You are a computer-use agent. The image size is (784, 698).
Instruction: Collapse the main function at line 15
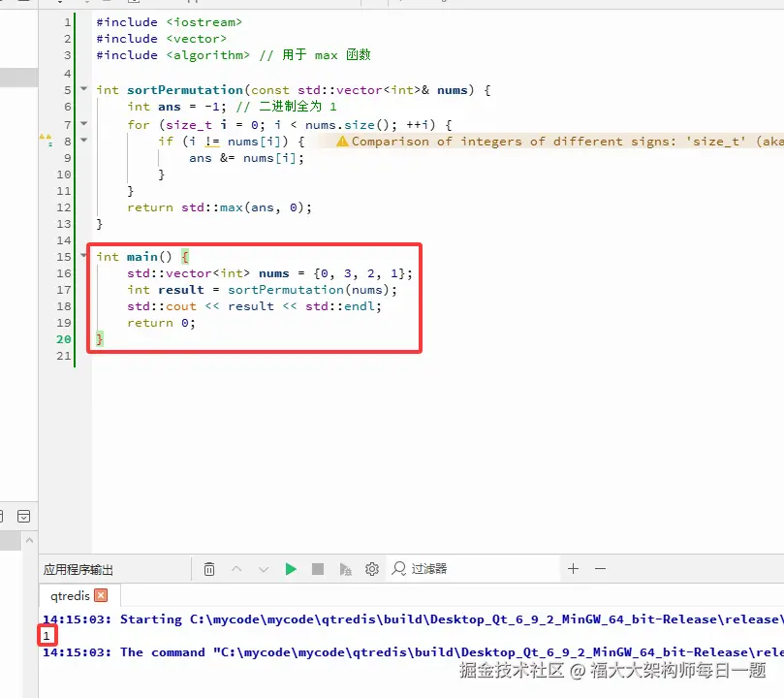84,256
